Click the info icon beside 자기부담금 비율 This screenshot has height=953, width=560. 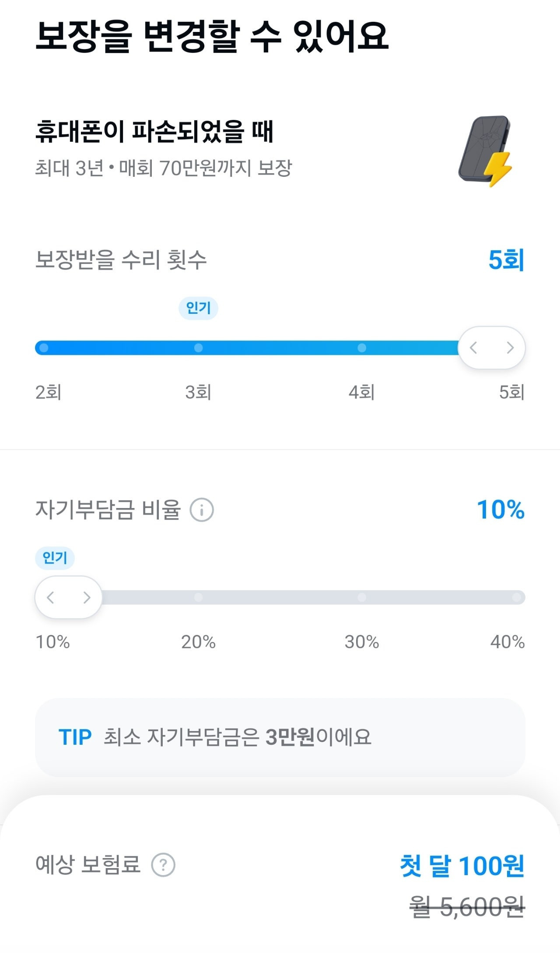pos(202,510)
